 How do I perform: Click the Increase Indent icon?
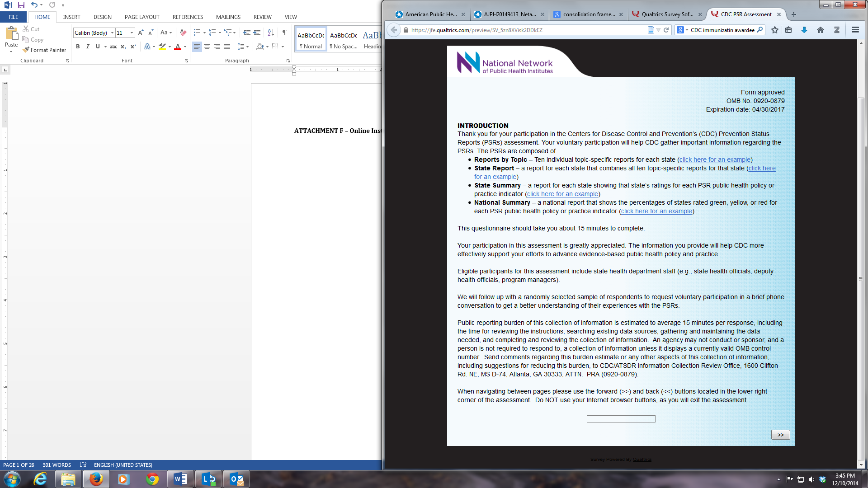tap(257, 33)
